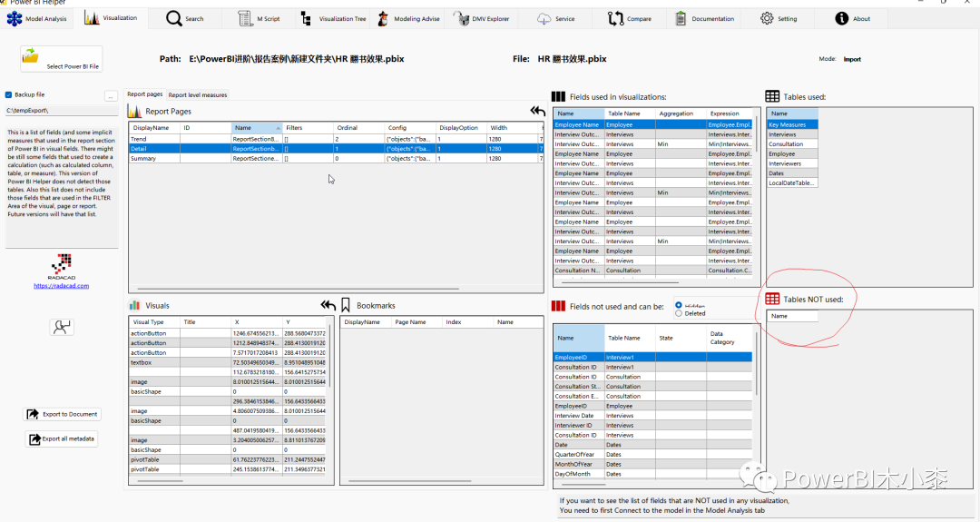Click the Setting gear icon
This screenshot has height=522, width=980.
(x=767, y=18)
